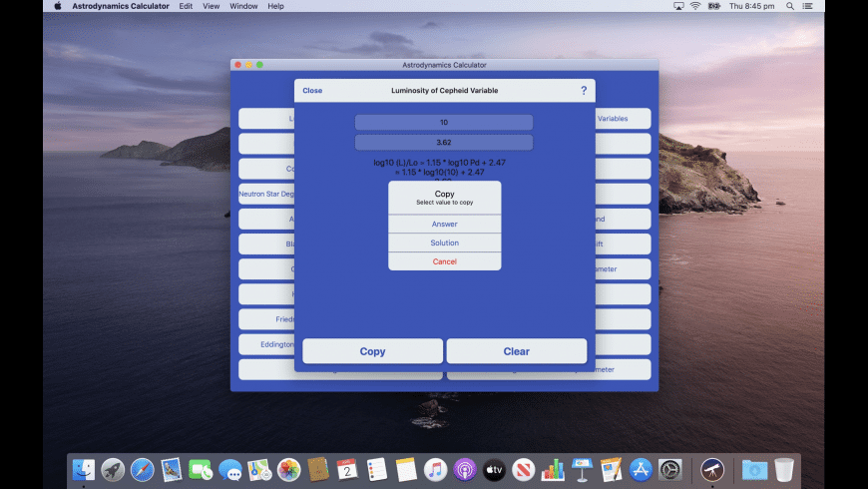Choose Answer in the Copy popup
The image size is (868, 489).
[x=445, y=224]
